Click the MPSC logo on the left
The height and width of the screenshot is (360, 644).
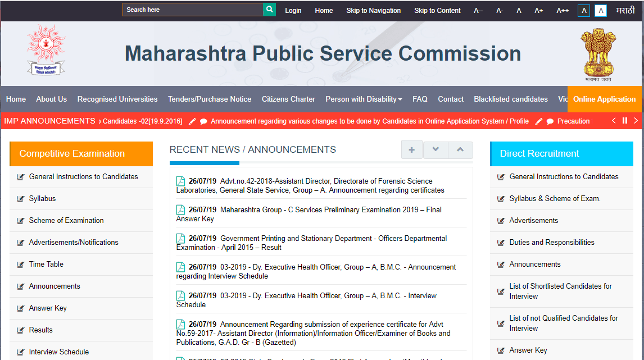click(x=46, y=50)
